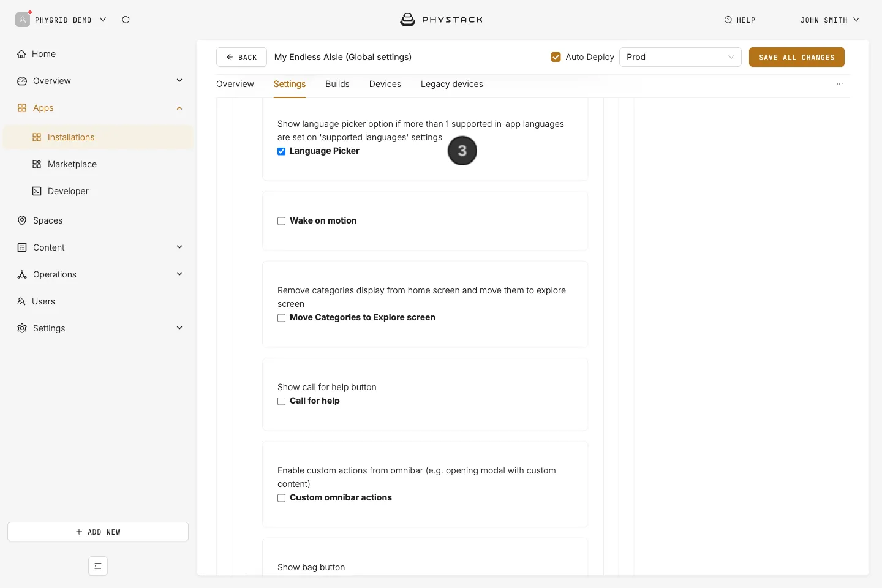Click the 'My Endless Aisle (Global settings)' title
The image size is (882, 588).
tap(343, 57)
